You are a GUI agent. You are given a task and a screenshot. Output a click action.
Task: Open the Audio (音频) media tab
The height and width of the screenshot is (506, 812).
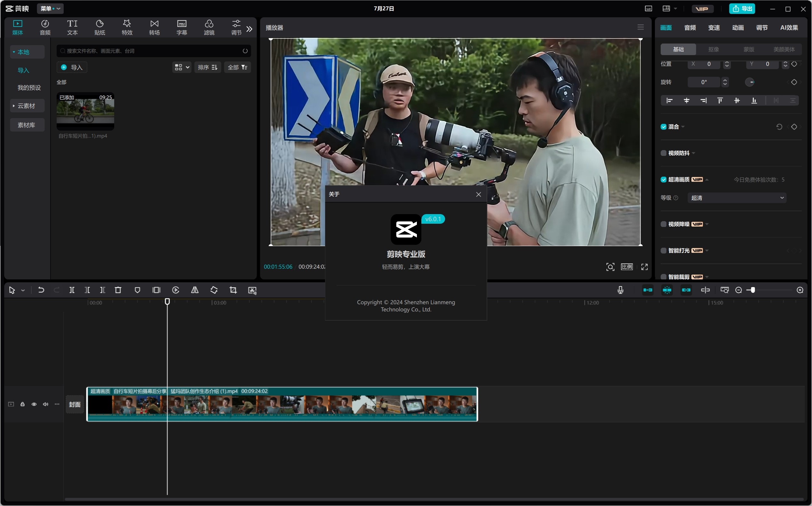[x=45, y=28]
